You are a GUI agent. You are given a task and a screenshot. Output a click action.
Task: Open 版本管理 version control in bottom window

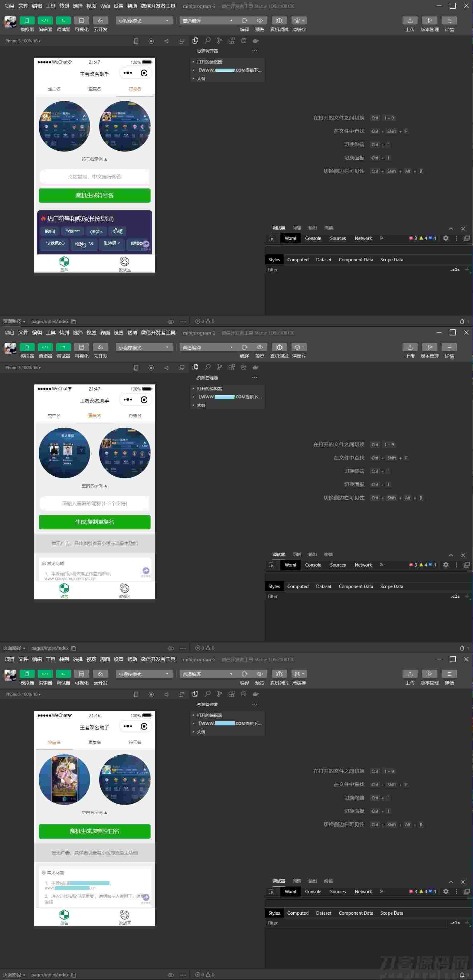pos(430,674)
